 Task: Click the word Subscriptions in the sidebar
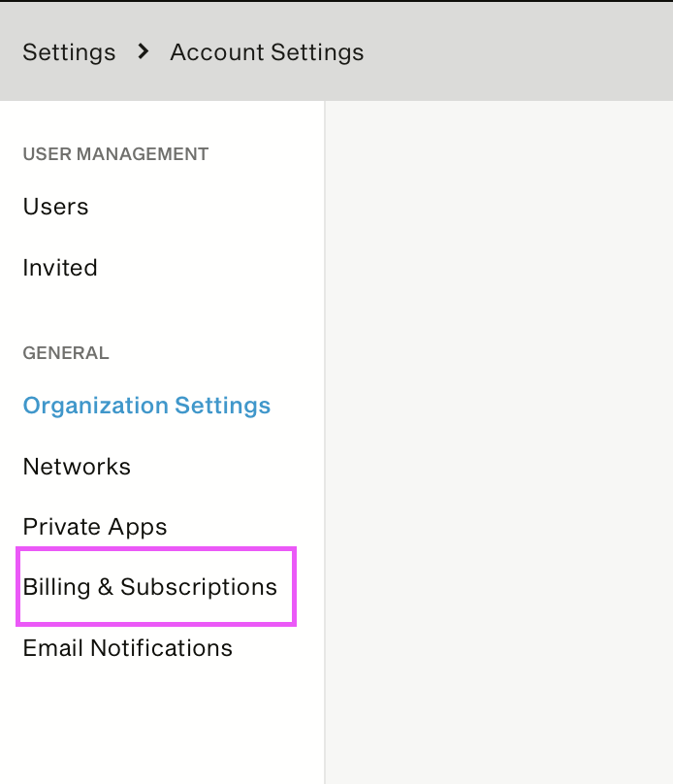[199, 587]
